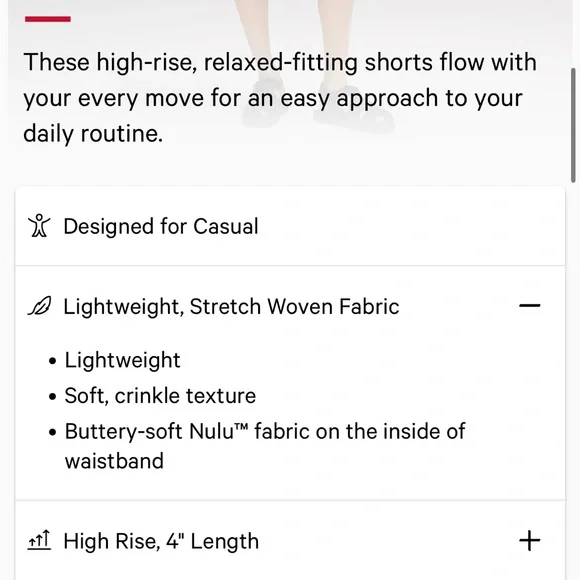Collapse the fabric section with the minus icon
Image resolution: width=580 pixels, height=580 pixels.
(x=530, y=306)
